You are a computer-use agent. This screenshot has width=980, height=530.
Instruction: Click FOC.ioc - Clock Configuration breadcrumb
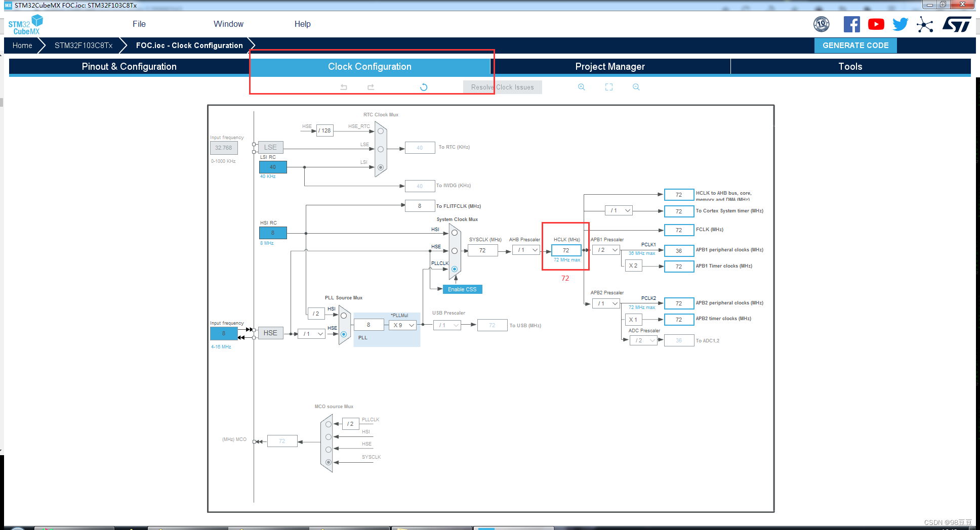(x=189, y=46)
